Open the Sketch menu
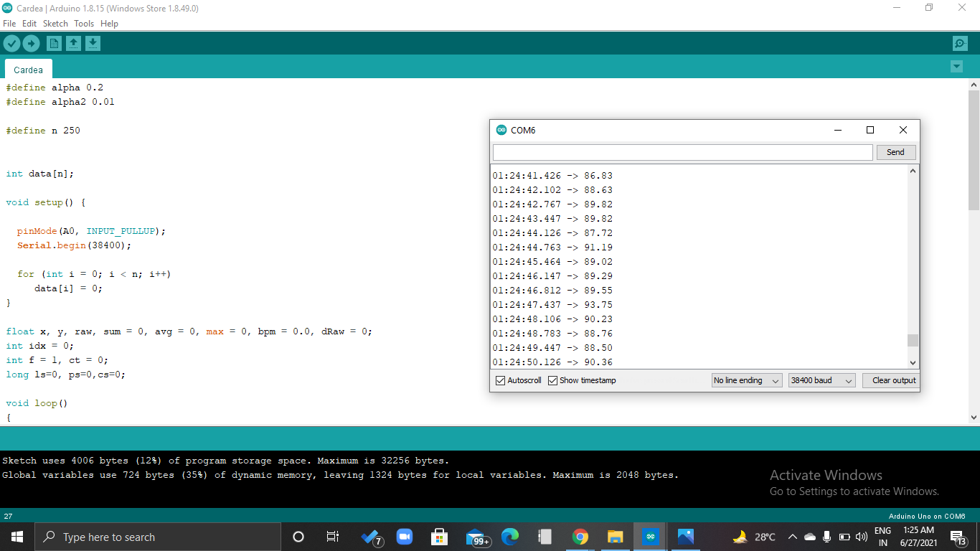This screenshot has width=980, height=551. (55, 24)
